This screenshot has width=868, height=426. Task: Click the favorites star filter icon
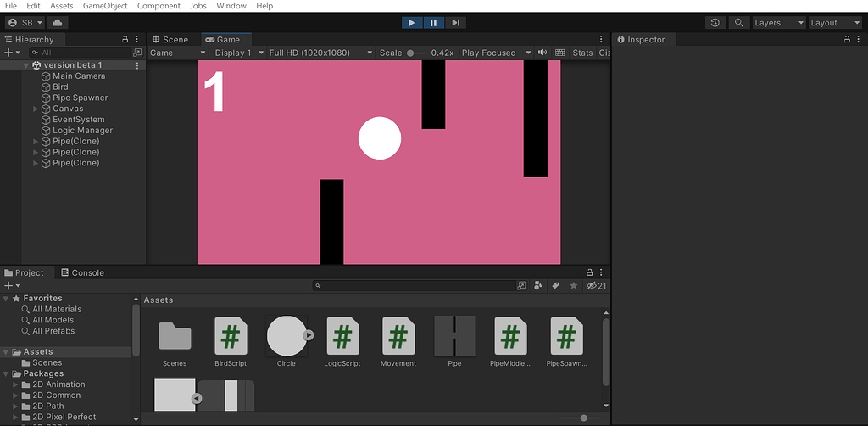(574, 286)
